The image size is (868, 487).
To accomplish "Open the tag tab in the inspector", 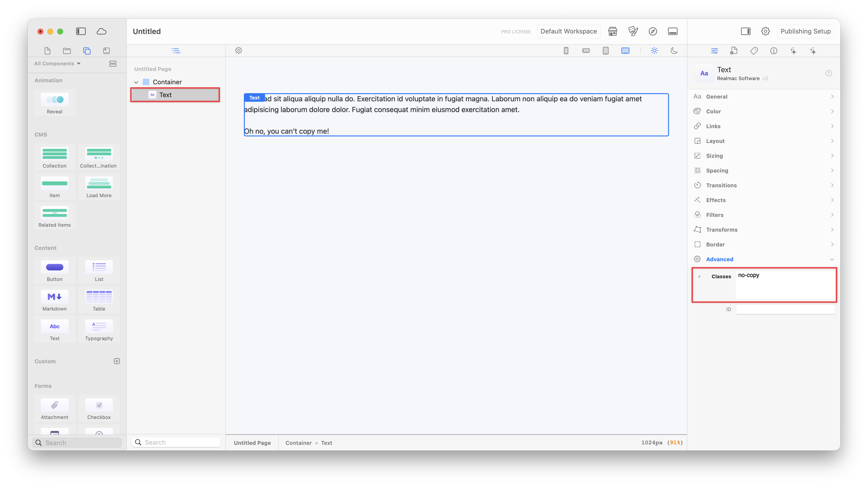I will (x=754, y=51).
